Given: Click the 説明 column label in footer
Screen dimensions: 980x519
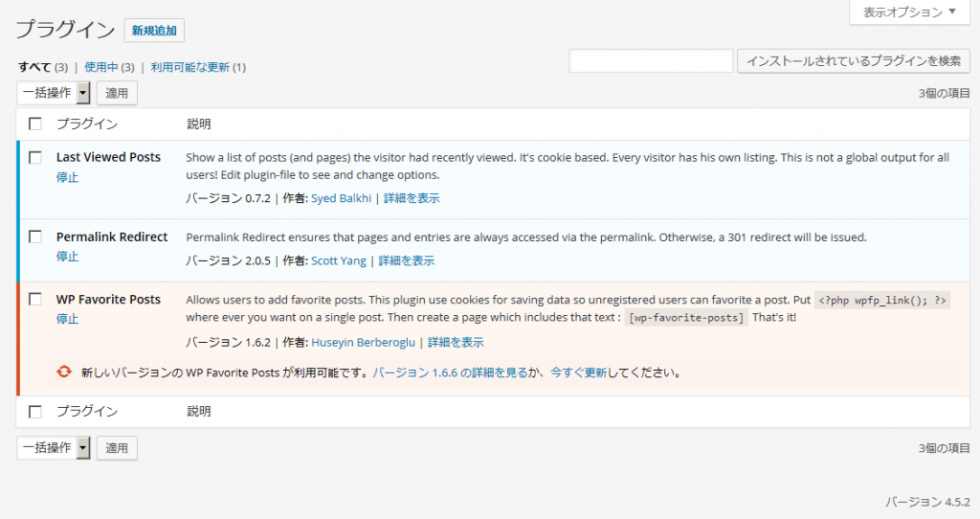Looking at the screenshot, I should pos(199,412).
